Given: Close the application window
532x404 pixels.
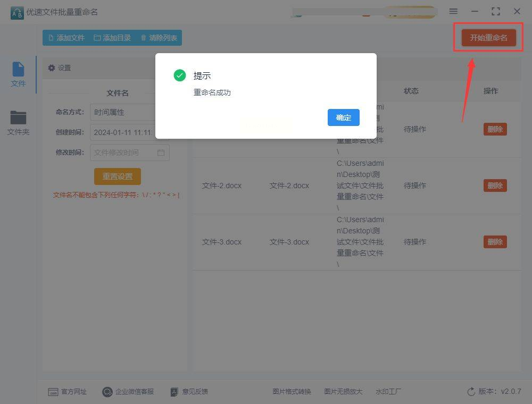Looking at the screenshot, I should tap(517, 11).
